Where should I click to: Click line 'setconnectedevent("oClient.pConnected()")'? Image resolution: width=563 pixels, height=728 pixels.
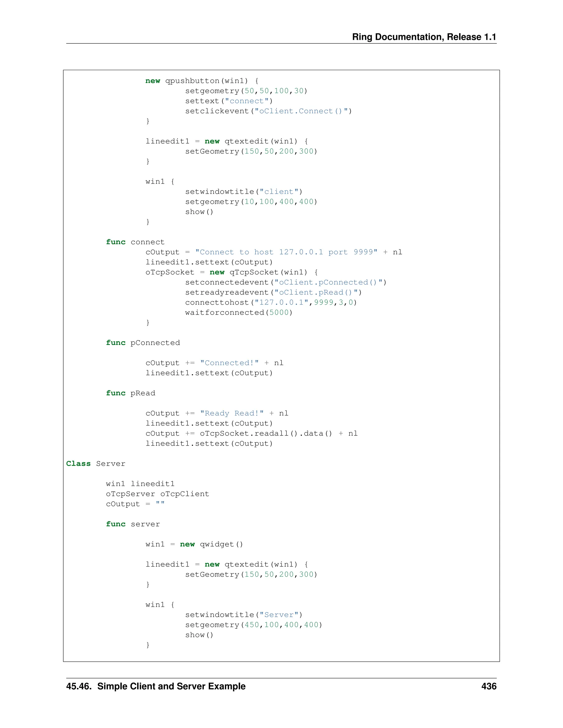[x=286, y=282]
